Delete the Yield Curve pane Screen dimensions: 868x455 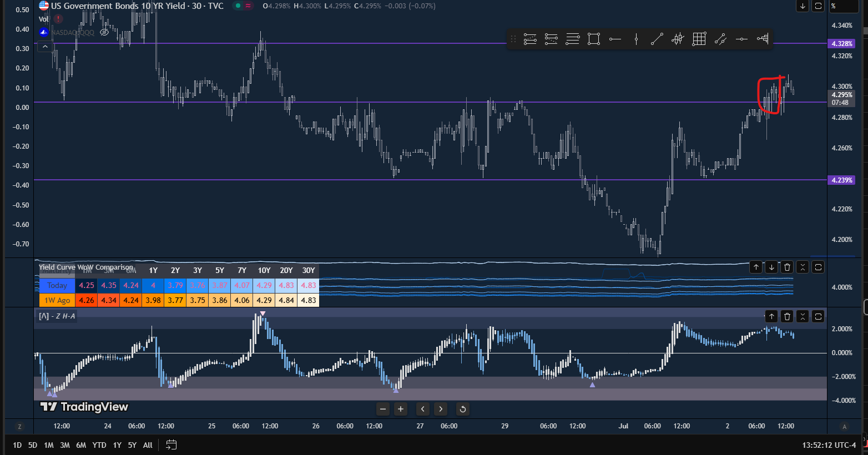point(787,267)
